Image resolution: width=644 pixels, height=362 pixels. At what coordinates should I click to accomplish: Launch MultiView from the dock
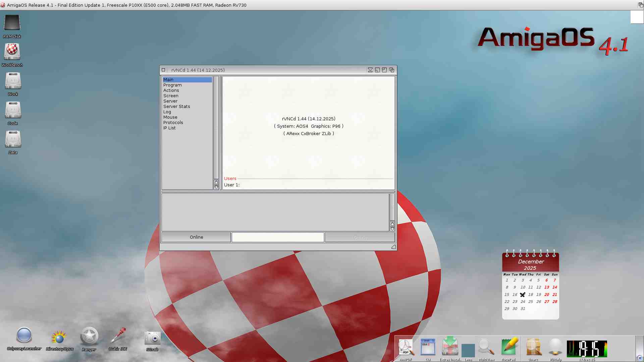coord(486,347)
